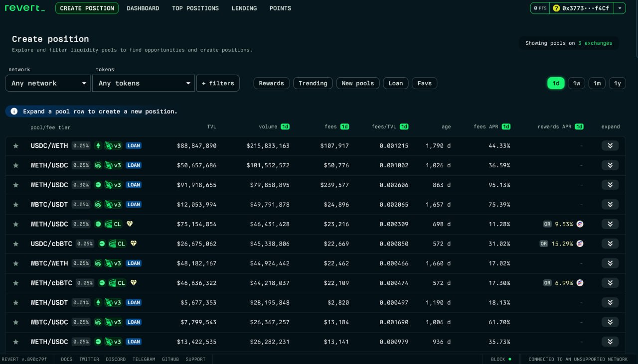Screen dimensions: 638x364
Task: Select the 1w timeframe toggle
Action: (x=576, y=83)
